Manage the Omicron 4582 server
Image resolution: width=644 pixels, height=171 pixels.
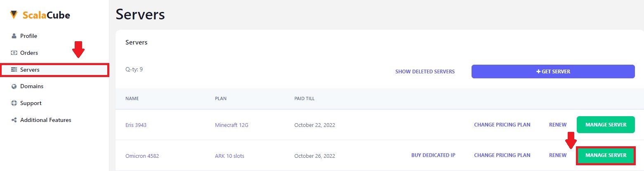(605, 155)
